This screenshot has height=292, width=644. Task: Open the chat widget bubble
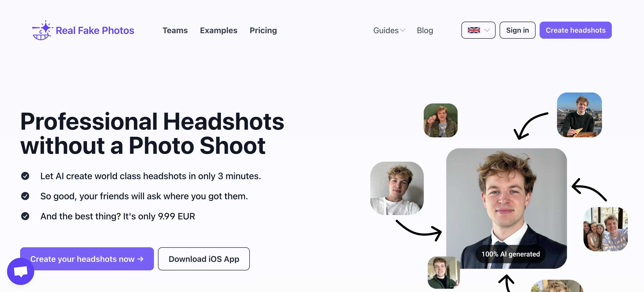[21, 271]
